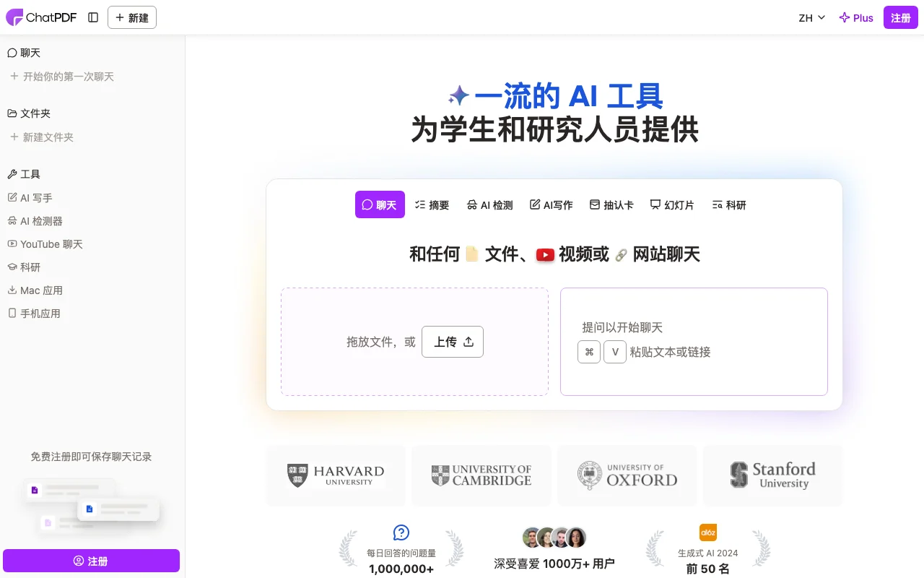The height and width of the screenshot is (578, 924).
Task: Click the bottom-left 注册 button
Action: (91, 561)
